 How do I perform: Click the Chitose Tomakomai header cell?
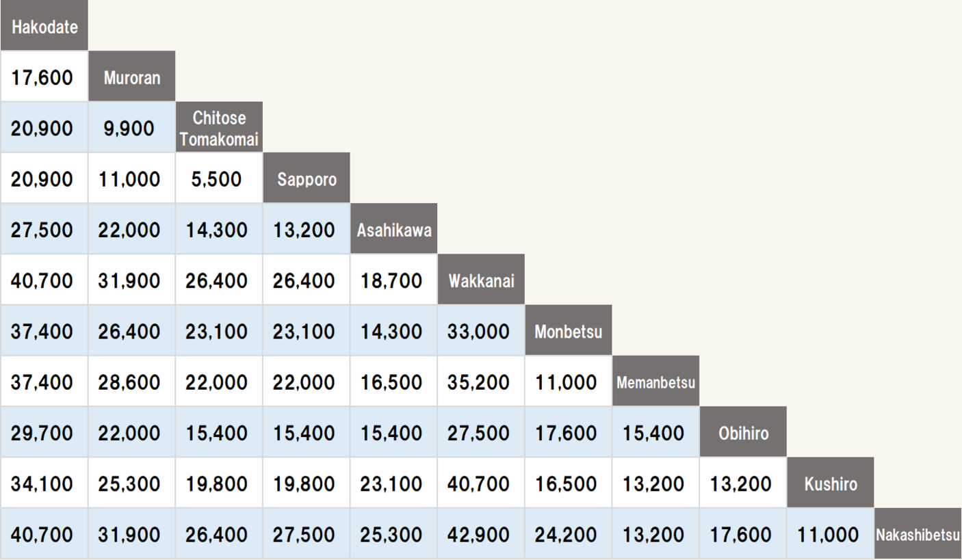tap(219, 128)
